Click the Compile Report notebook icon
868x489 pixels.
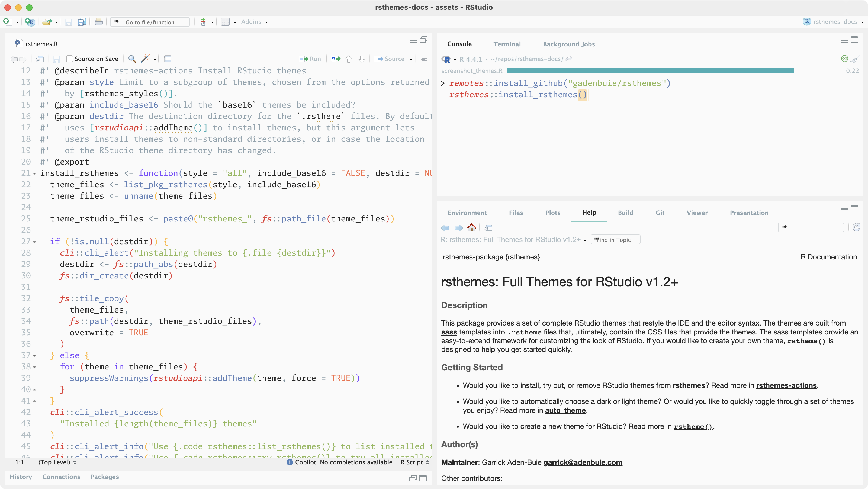click(x=168, y=59)
